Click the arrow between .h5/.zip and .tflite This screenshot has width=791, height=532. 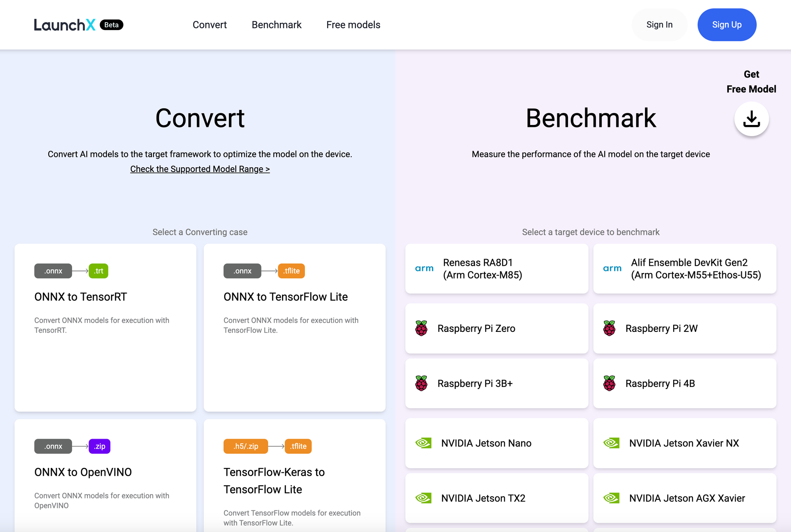tap(276, 446)
